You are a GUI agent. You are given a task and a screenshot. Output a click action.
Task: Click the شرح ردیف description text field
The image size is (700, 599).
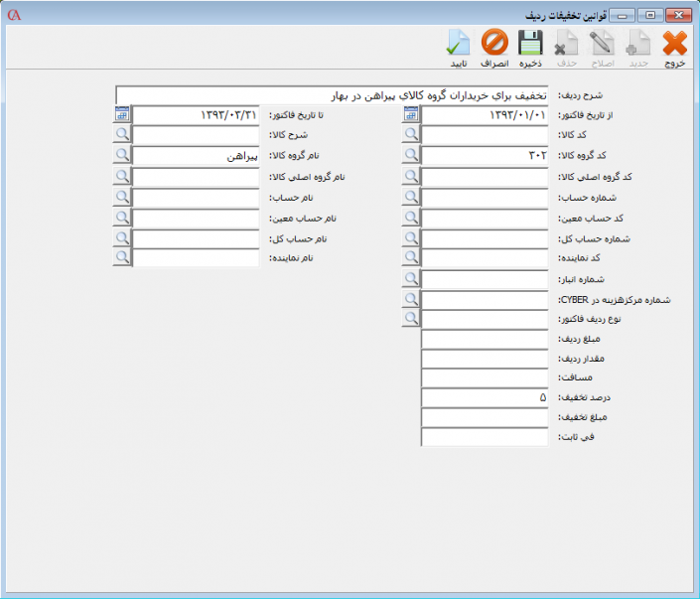pyautogui.click(x=332, y=94)
